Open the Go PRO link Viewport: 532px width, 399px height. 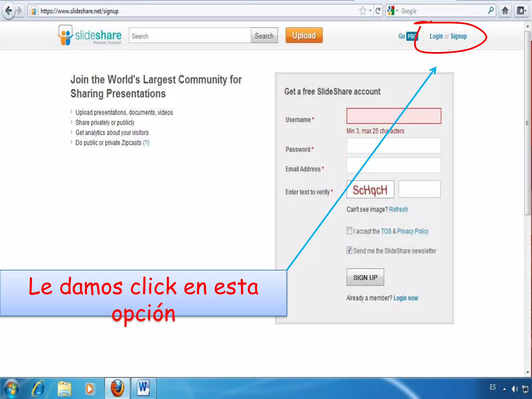point(408,36)
